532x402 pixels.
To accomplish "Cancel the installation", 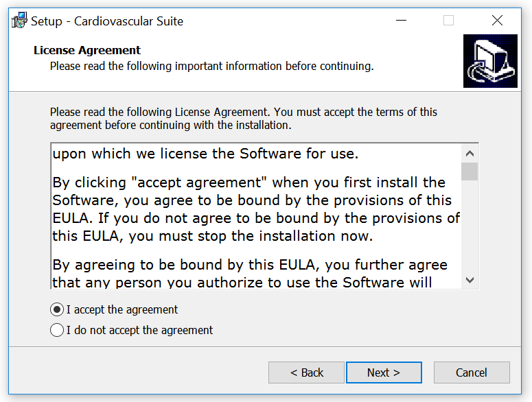I will [472, 373].
